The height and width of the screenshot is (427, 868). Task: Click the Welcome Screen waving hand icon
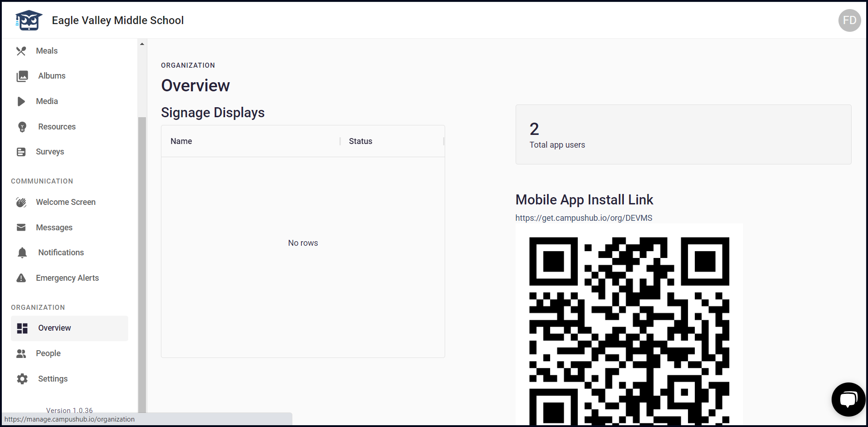click(21, 202)
